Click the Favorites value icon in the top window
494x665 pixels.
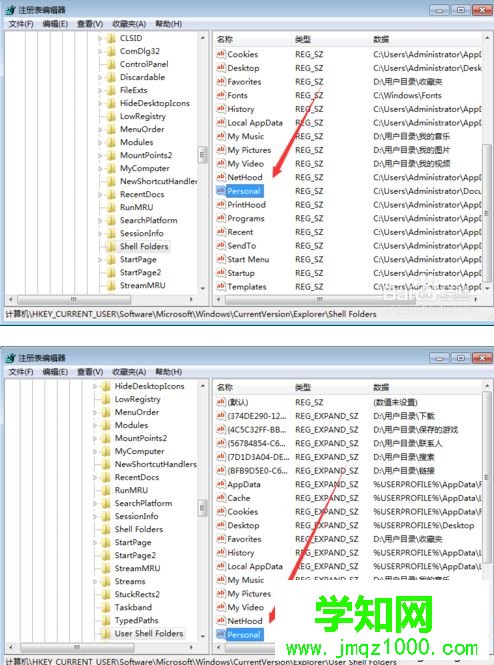tap(220, 81)
